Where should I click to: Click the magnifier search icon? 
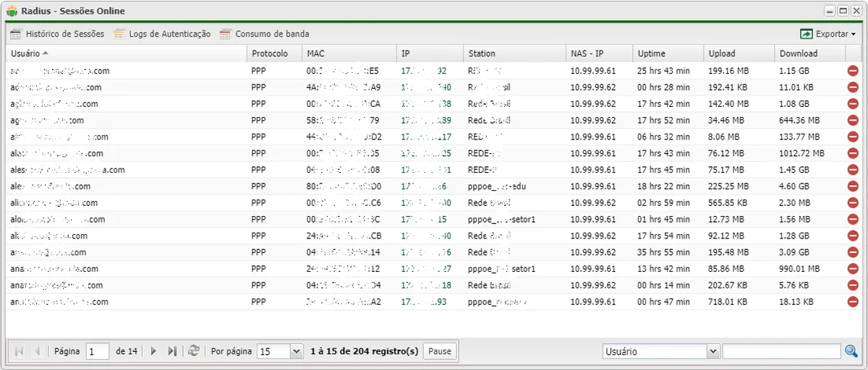point(852,351)
